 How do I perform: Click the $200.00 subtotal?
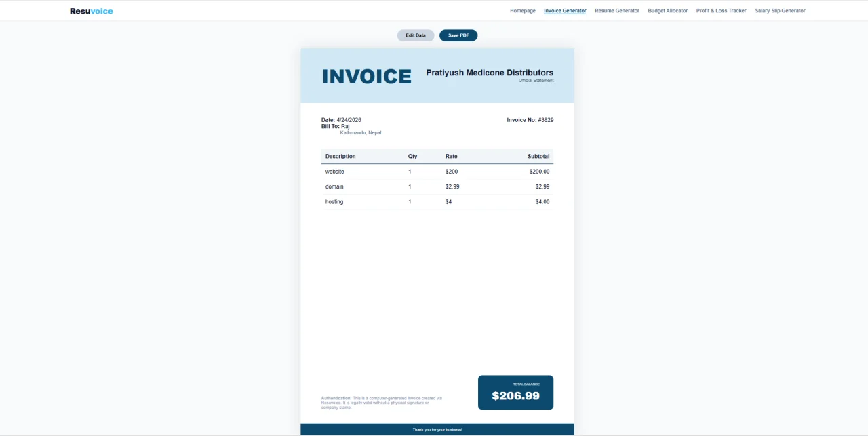[x=540, y=172]
